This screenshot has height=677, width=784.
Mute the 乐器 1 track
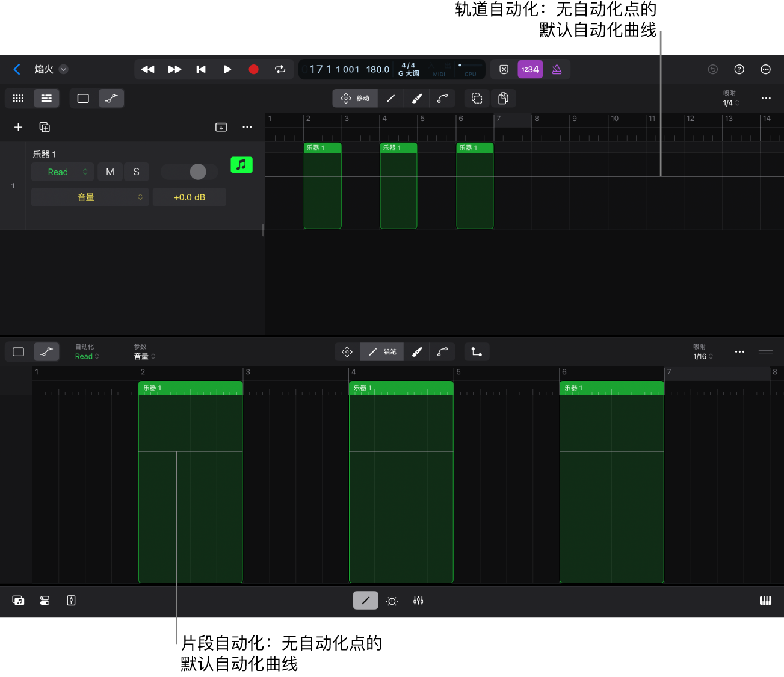pos(110,172)
